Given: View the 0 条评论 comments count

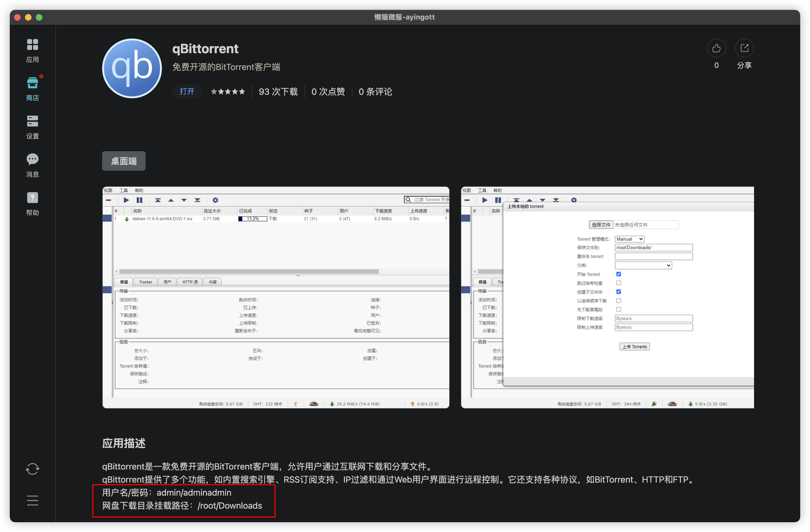Looking at the screenshot, I should tap(375, 91).
